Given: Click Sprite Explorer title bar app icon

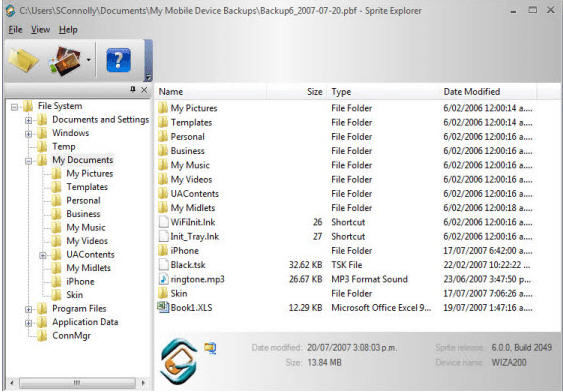Looking at the screenshot, I should click(10, 10).
